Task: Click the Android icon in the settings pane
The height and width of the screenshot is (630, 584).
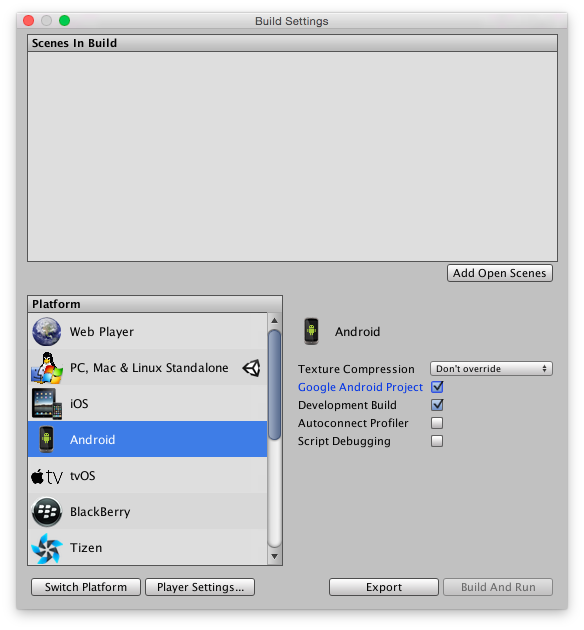Action: [x=311, y=331]
